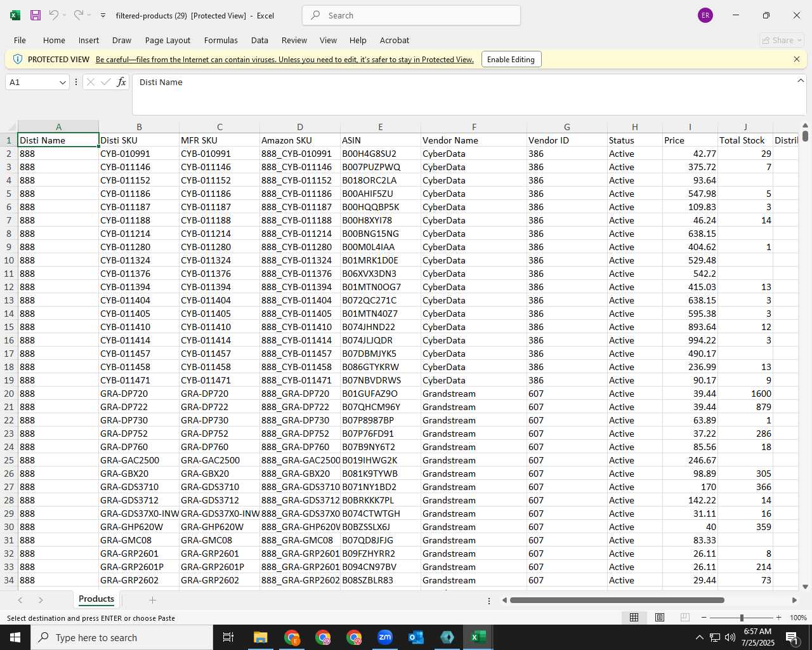This screenshot has height=650, width=812.
Task: Click vertical scrollbar down arrow
Action: coord(805,587)
